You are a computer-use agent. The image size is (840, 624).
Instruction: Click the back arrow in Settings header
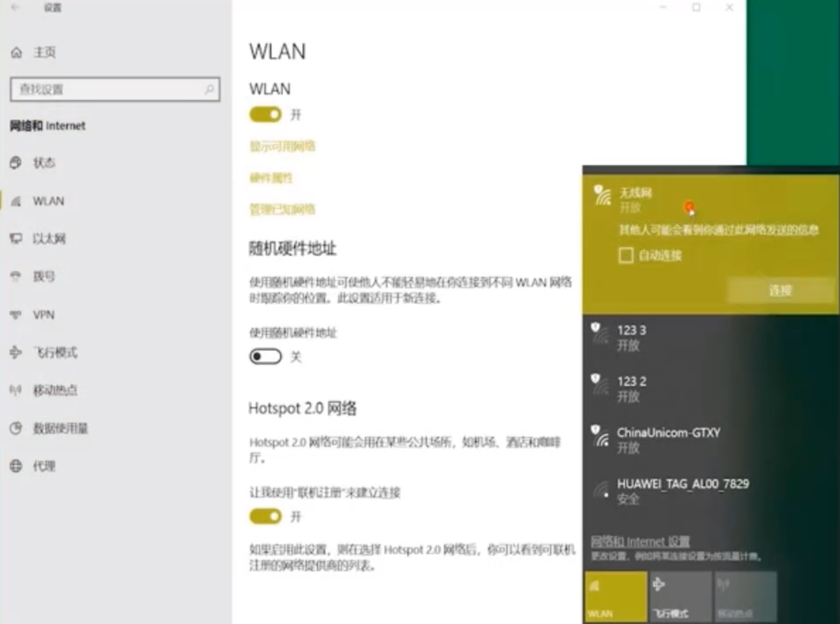coord(16,8)
